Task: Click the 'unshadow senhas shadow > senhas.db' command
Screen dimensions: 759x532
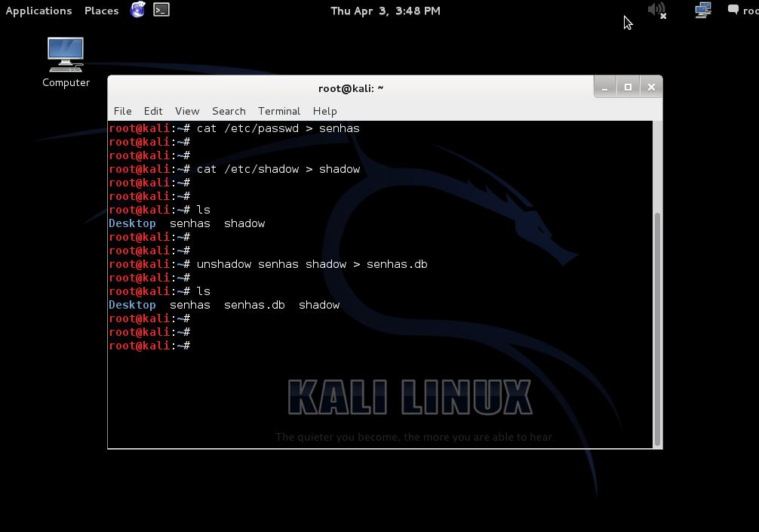Action: pyautogui.click(x=312, y=264)
